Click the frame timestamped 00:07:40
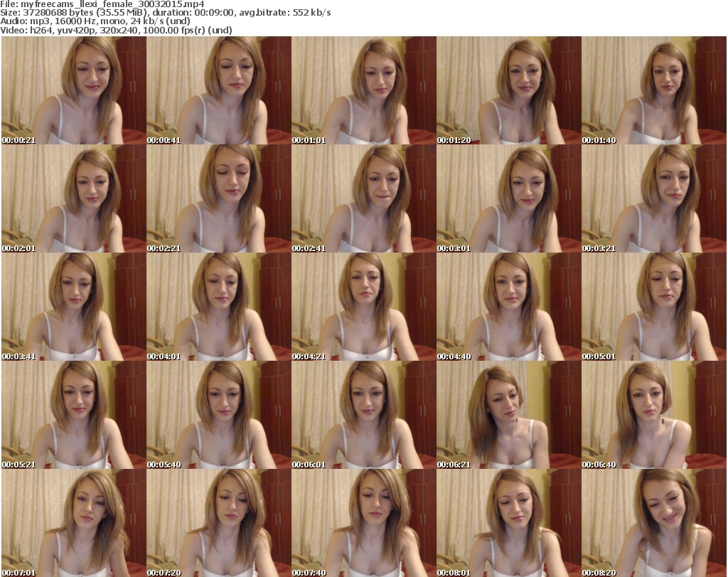728x577 pixels. [363, 523]
